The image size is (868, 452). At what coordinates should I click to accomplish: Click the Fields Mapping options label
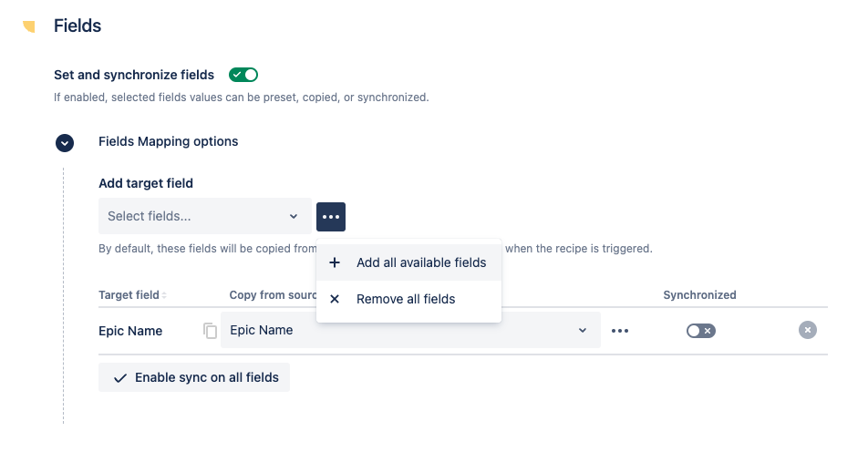pyautogui.click(x=168, y=141)
